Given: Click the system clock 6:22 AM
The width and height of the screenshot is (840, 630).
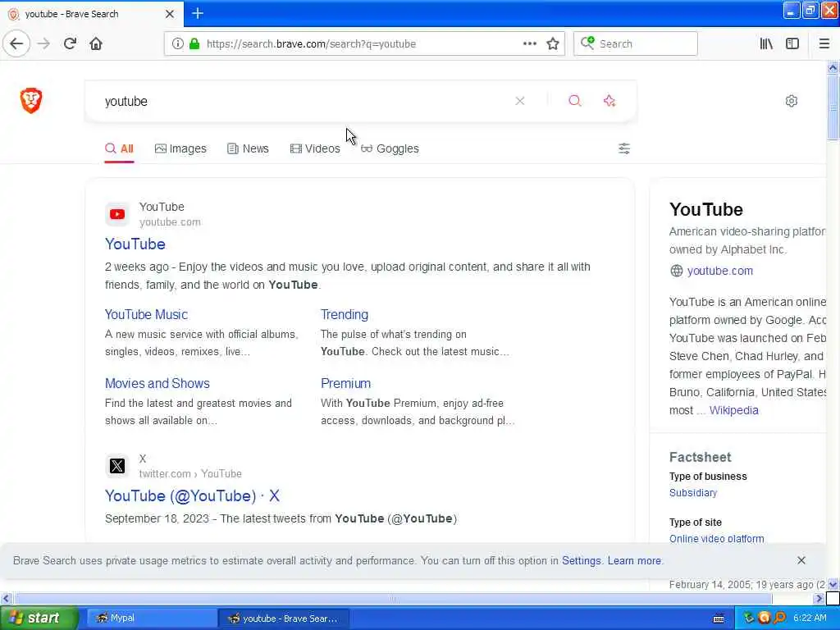Looking at the screenshot, I should click(x=810, y=618).
